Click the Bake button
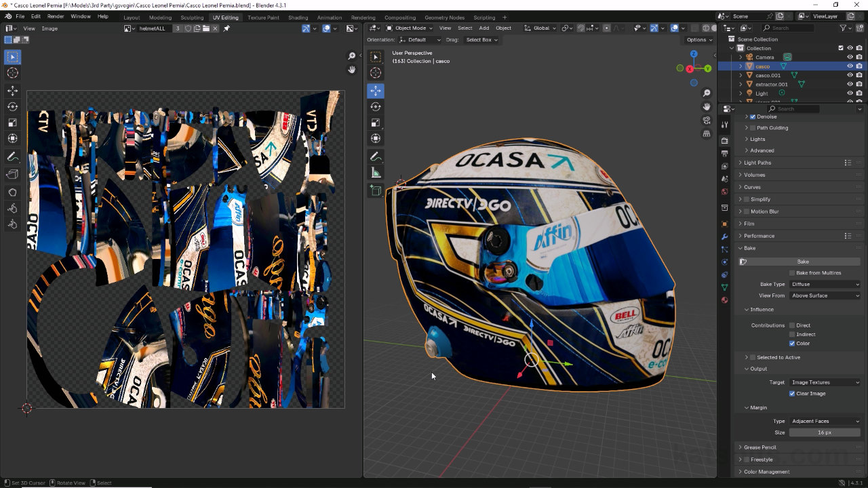Viewport: 868px width, 488px height. [803, 262]
